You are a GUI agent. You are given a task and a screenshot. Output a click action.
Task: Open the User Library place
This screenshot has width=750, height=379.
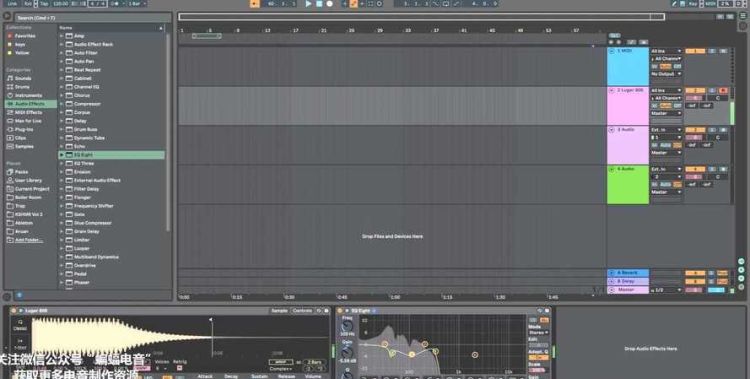[28, 180]
